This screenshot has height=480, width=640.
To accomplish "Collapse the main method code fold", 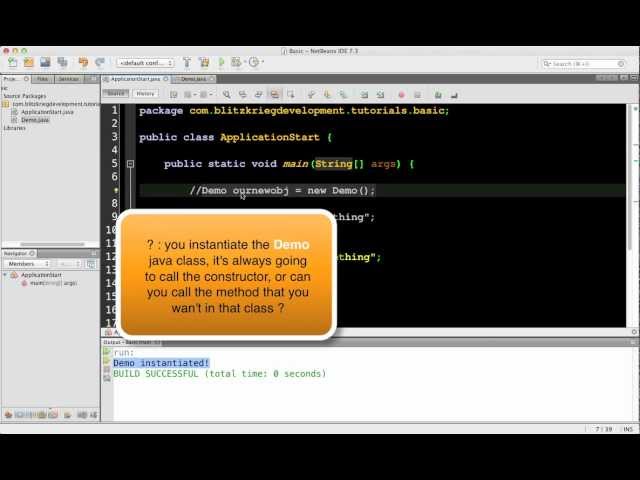I will tap(130, 164).
